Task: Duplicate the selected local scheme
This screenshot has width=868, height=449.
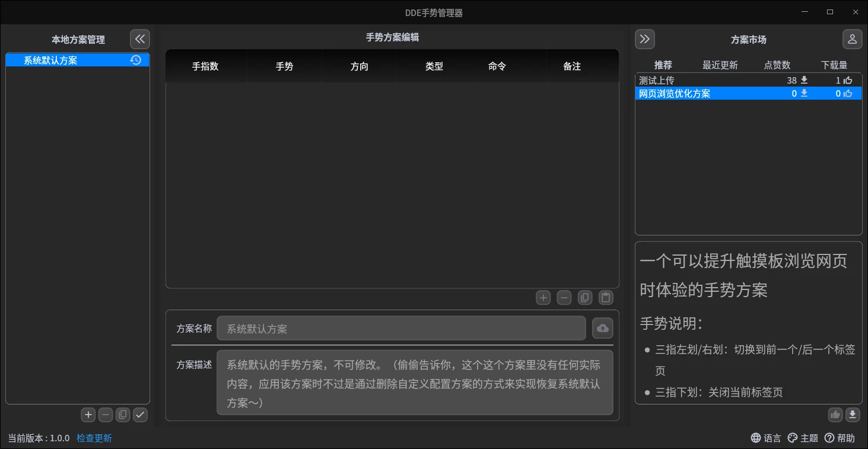Action: pyautogui.click(x=123, y=415)
